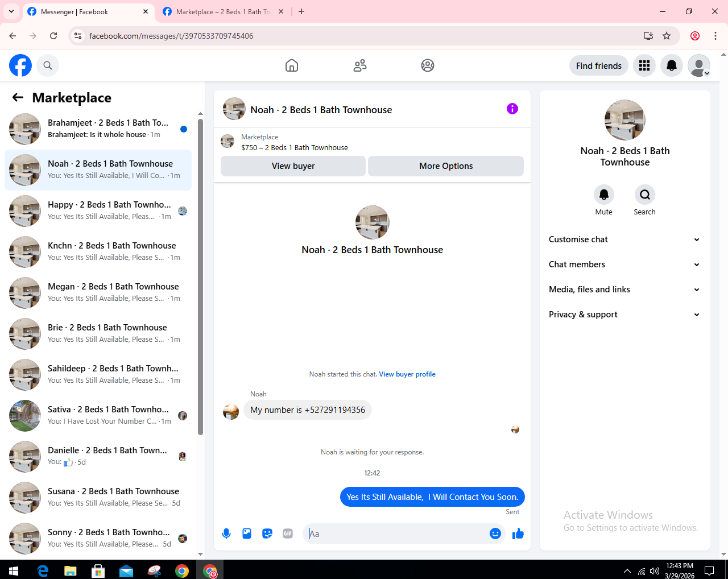The height and width of the screenshot is (579, 728).
Task: Search in conversation using the Search icon
Action: pos(645,195)
